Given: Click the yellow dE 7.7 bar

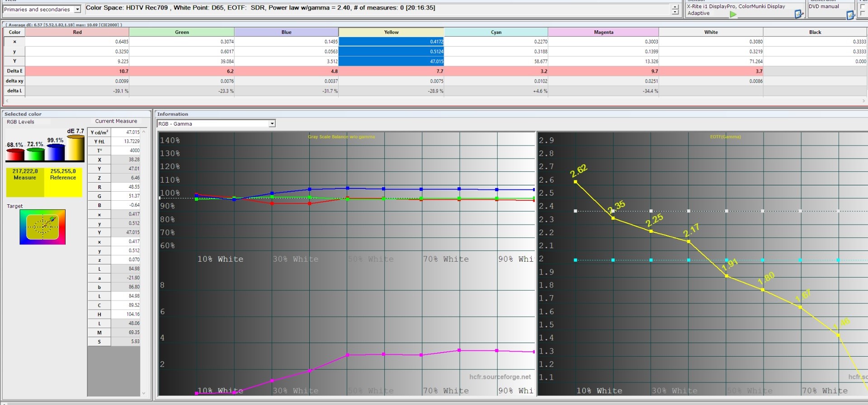Looking at the screenshot, I should click(75, 148).
